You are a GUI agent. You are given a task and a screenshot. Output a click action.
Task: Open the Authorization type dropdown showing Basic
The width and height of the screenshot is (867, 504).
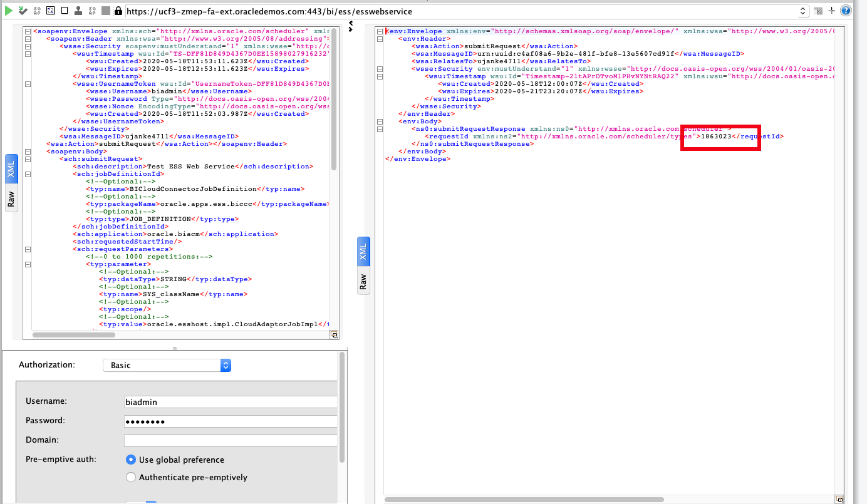tap(167, 365)
